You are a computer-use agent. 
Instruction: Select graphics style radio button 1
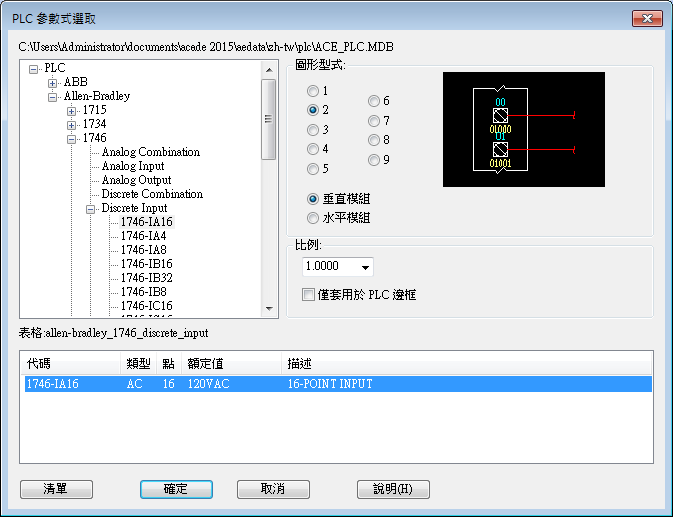coord(313,91)
